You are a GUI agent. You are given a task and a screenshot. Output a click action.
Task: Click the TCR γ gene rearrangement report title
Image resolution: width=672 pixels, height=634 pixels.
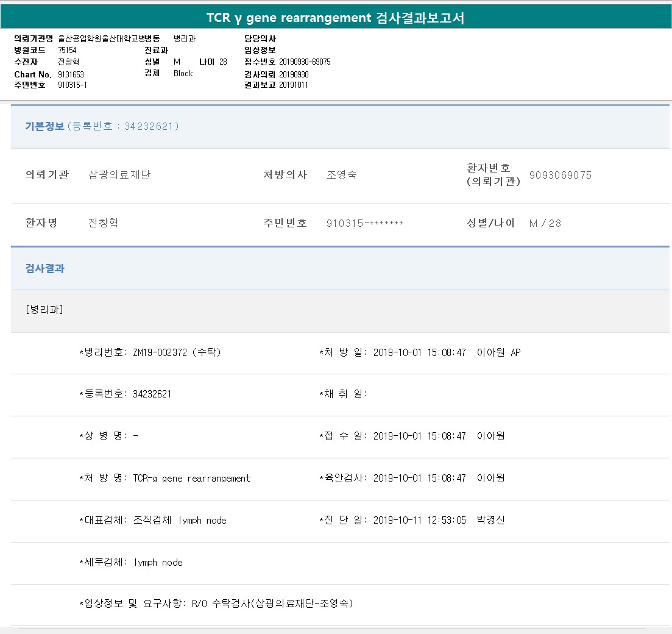tap(336, 18)
